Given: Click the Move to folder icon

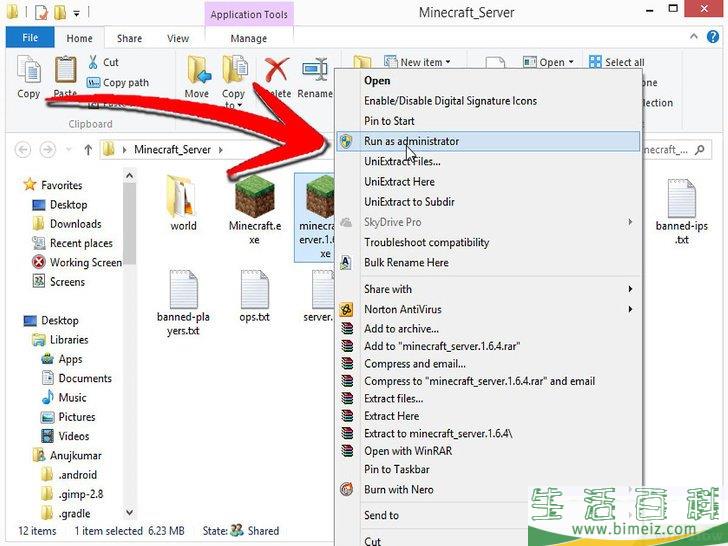Looking at the screenshot, I should [199, 70].
